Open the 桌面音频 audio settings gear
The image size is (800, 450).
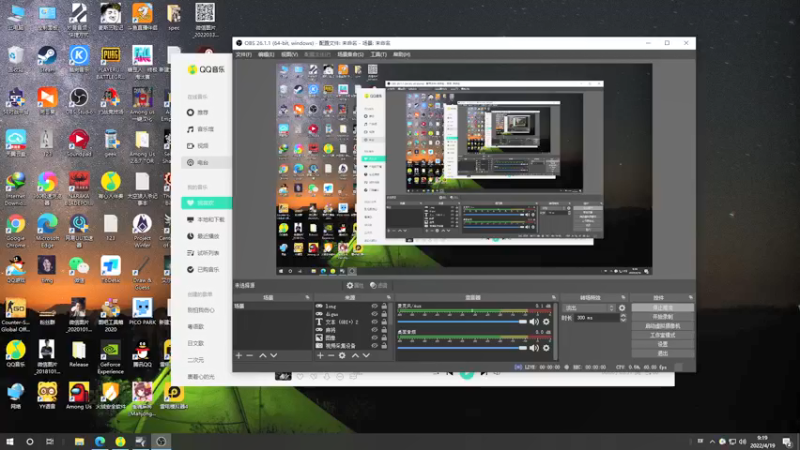click(546, 348)
